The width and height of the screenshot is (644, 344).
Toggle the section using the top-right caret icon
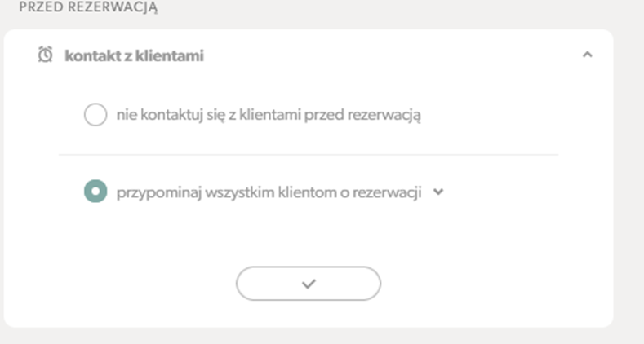click(588, 55)
